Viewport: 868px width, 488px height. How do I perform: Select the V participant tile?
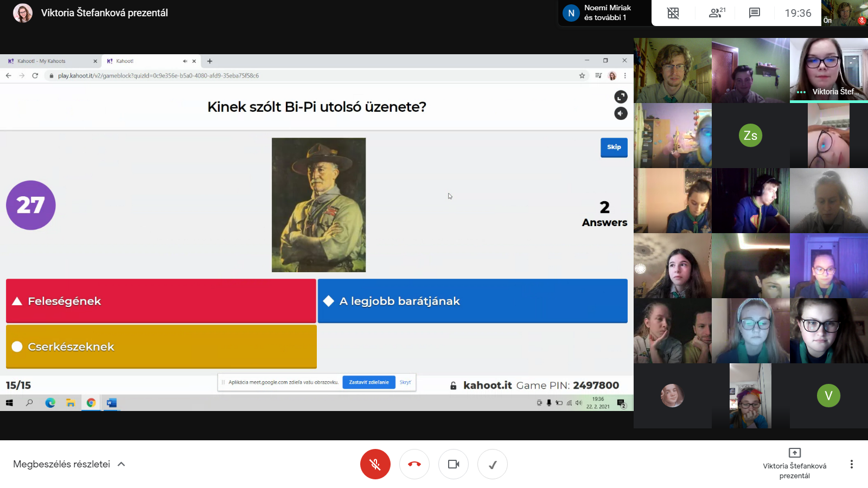point(829,396)
